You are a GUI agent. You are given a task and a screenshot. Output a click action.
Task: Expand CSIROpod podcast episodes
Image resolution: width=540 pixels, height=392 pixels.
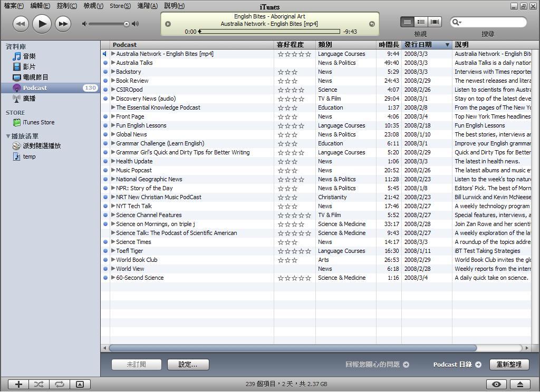point(113,90)
